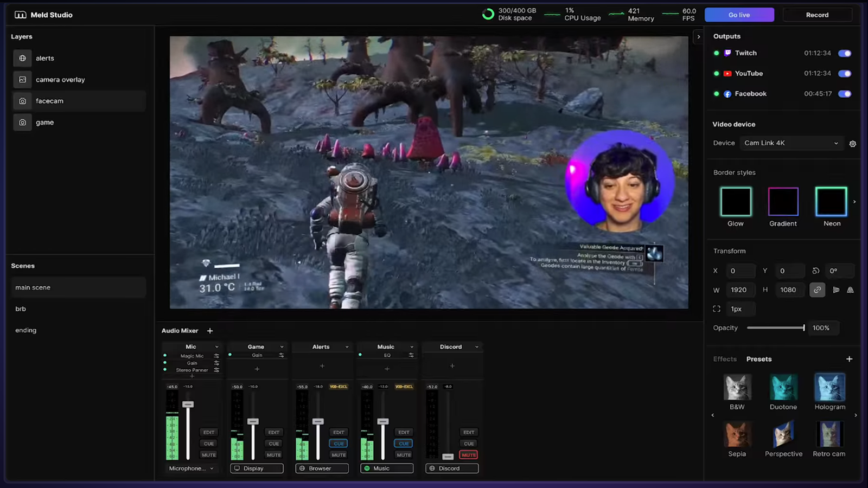
Task: Turn off the YouTube output stream
Action: point(844,74)
